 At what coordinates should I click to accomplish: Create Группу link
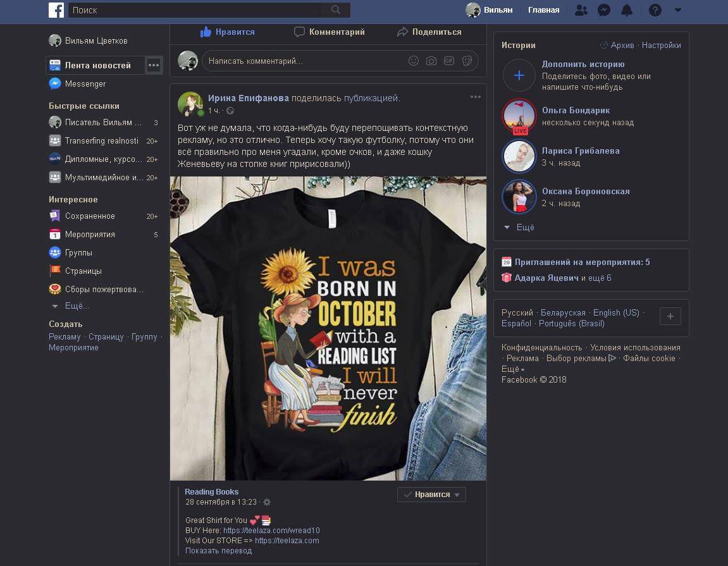[144, 337]
